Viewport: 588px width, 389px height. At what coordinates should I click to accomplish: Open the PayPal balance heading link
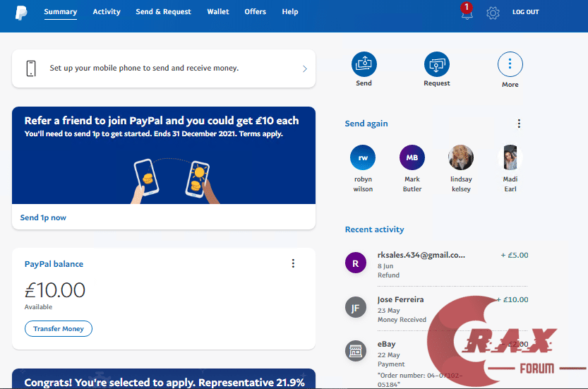(x=54, y=264)
